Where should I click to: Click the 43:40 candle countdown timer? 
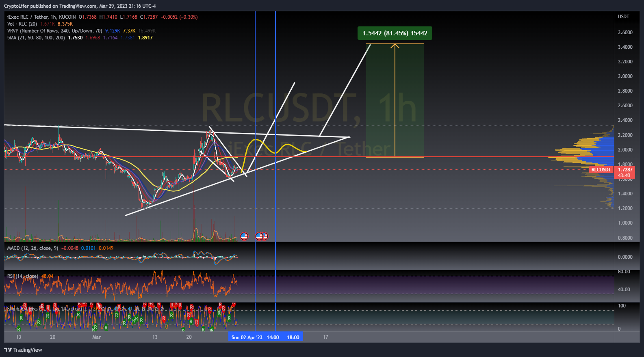tap(624, 176)
